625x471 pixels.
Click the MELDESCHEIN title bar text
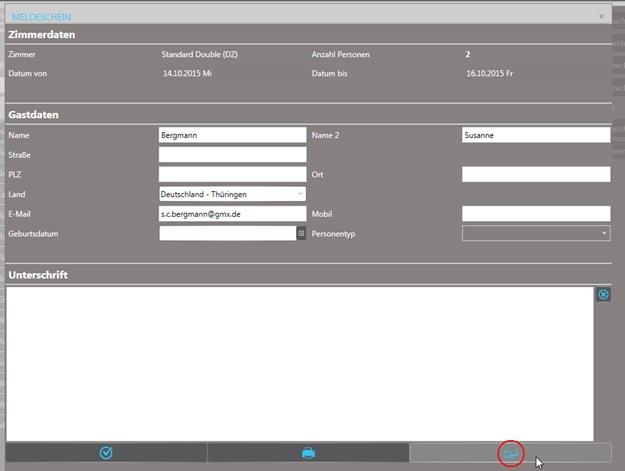(41, 17)
